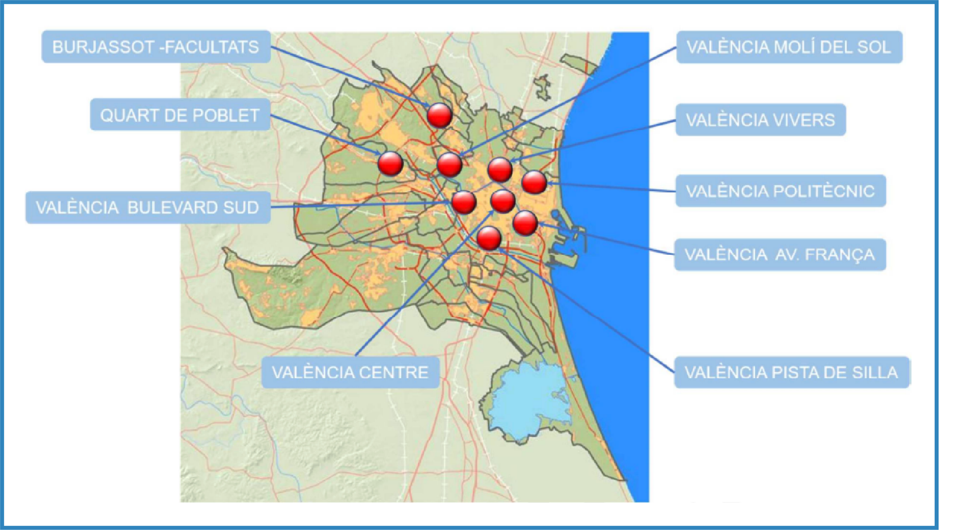This screenshot has height=530, width=980.
Task: Open the VALÈNCIA CENTRE label box
Action: point(350,372)
